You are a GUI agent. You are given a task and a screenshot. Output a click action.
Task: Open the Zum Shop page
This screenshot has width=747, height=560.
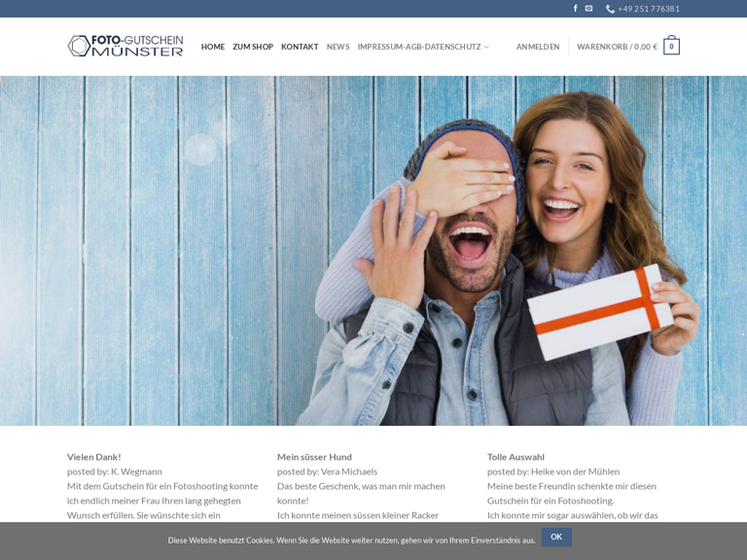click(253, 47)
